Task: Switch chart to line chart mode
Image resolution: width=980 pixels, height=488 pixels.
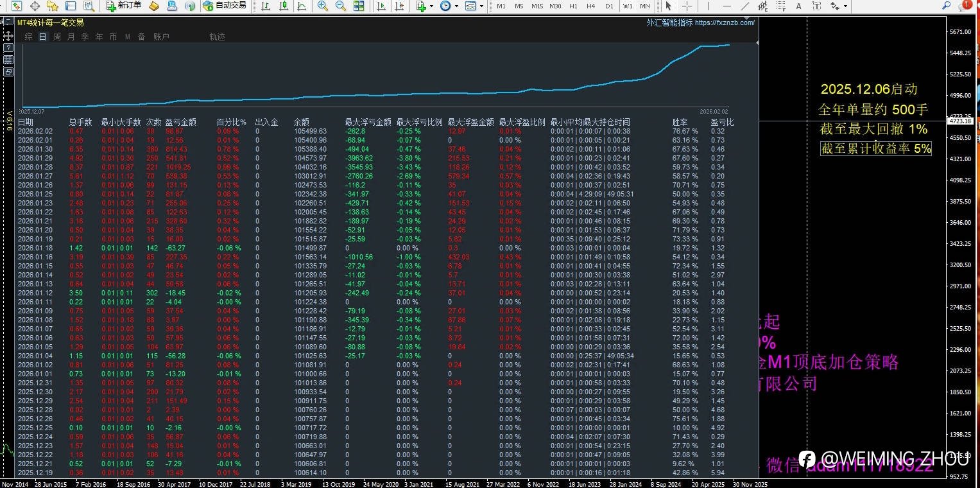Action: point(302,6)
